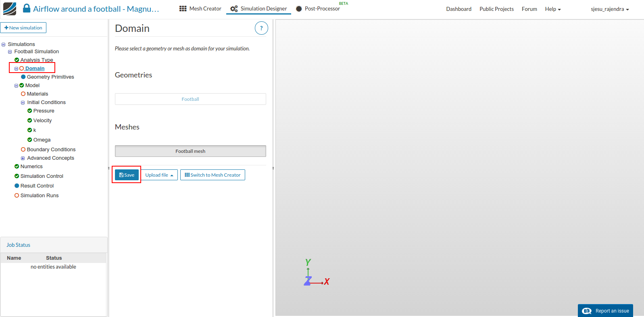Screen dimensions: 644x317
Task: Click the Simulation Control green check icon
Action: point(17,176)
